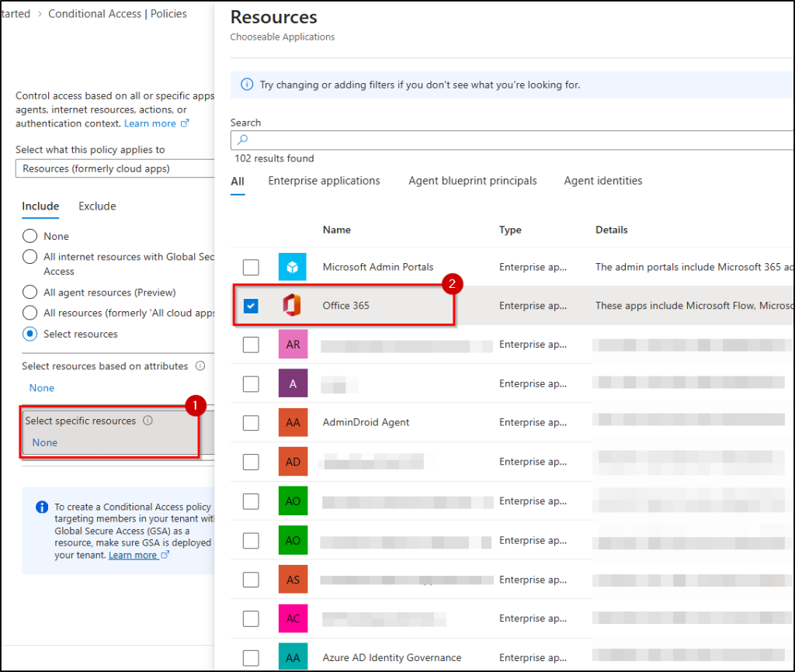Click the AdminDroid Agent name text

point(366,423)
